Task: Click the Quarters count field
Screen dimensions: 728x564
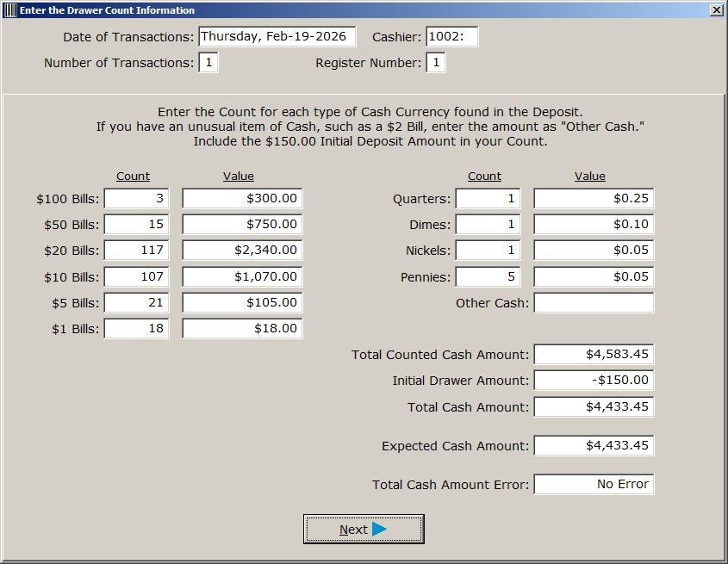Action: (488, 199)
